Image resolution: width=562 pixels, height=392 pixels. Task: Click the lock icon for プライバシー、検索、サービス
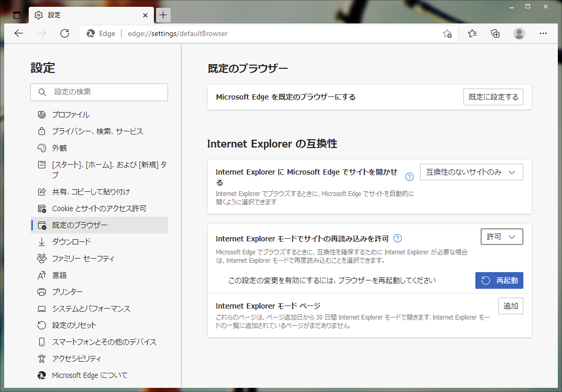point(42,131)
